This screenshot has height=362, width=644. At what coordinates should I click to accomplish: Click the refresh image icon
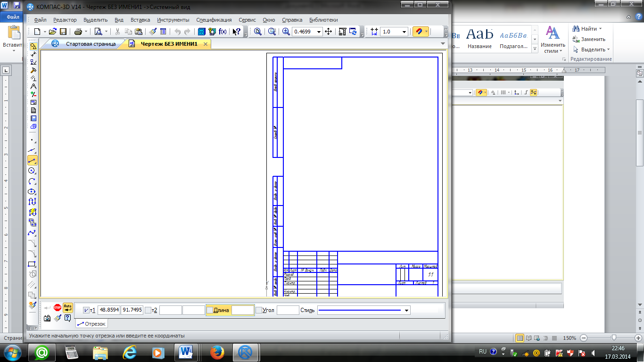353,32
